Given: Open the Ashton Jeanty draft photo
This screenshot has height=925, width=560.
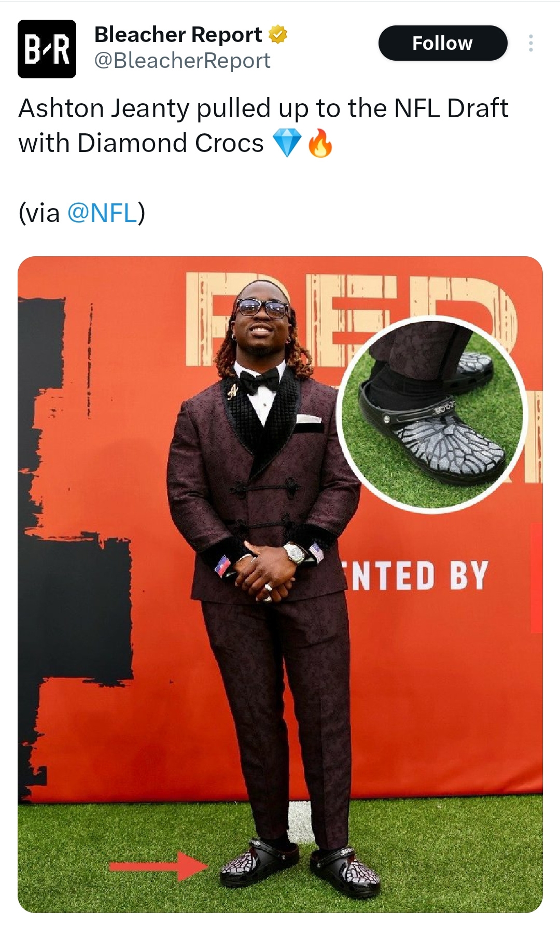Looking at the screenshot, I should tap(280, 584).
